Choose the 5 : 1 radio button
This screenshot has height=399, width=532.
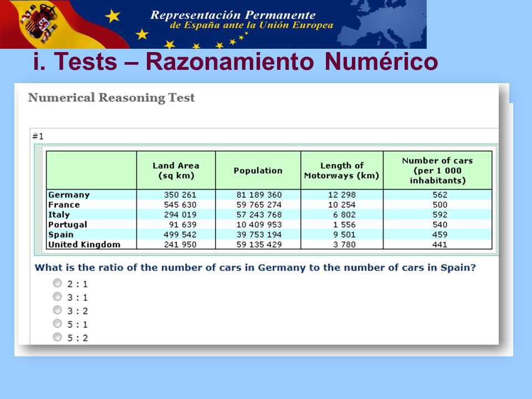coord(57,324)
